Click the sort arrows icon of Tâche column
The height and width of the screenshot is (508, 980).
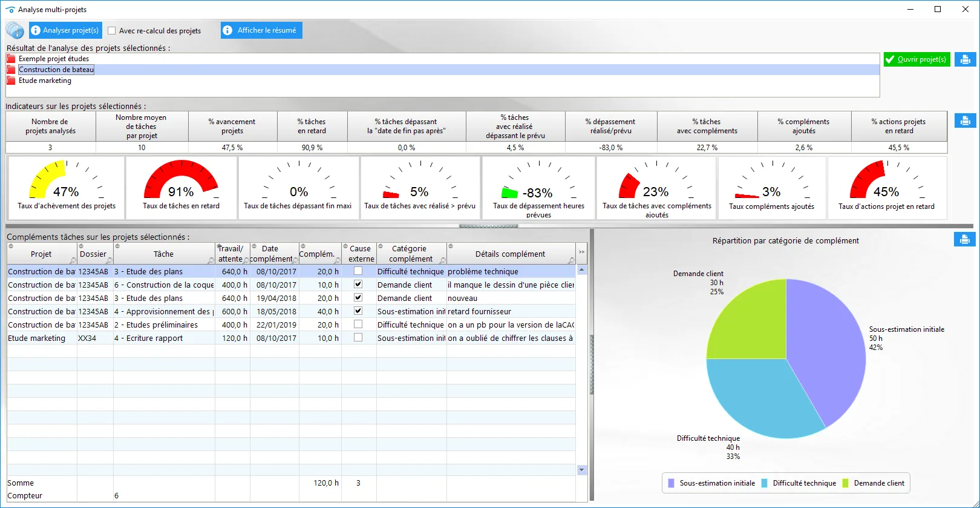117,246
